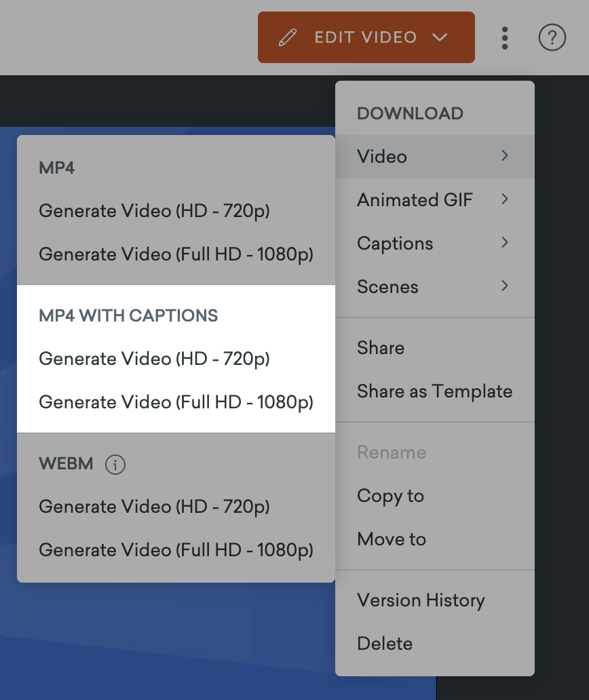This screenshot has height=700, width=589.
Task: Expand the Animated GIF submenu chevron
Action: (x=505, y=199)
